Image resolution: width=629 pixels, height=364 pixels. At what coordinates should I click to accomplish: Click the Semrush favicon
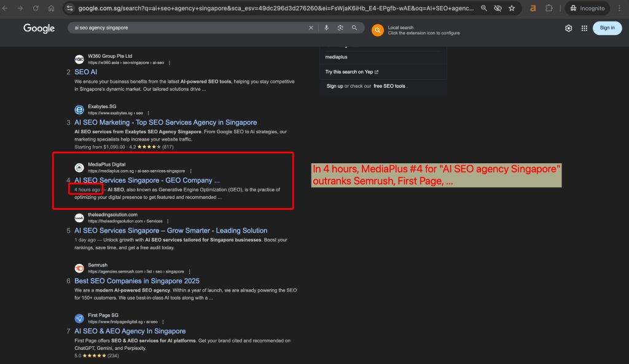click(x=79, y=268)
